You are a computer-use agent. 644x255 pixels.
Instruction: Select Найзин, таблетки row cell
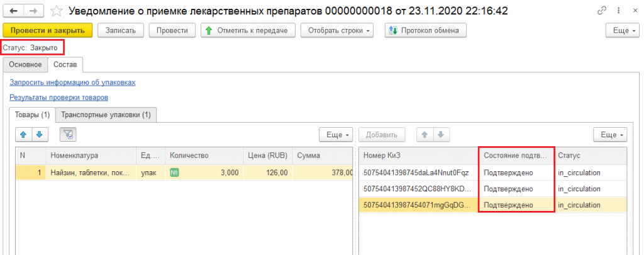(x=91, y=173)
